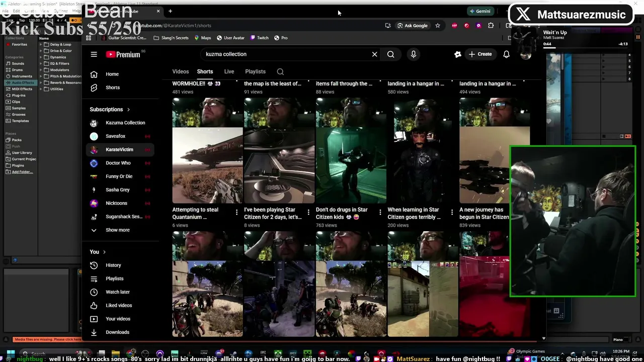Viewport: 644px width, 362px height.
Task: Expand Subscriptions with the chevron
Action: (128, 110)
